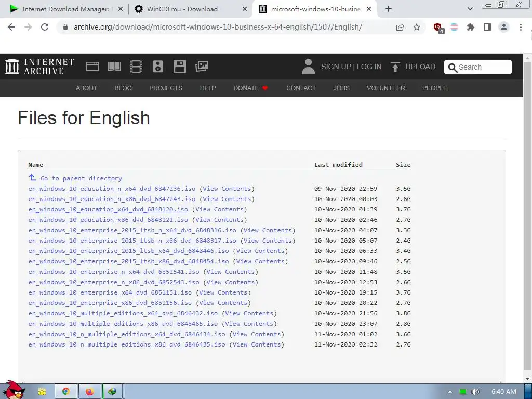Click the 6:40 AM clock in tray
The width and height of the screenshot is (532, 399).
tap(504, 392)
